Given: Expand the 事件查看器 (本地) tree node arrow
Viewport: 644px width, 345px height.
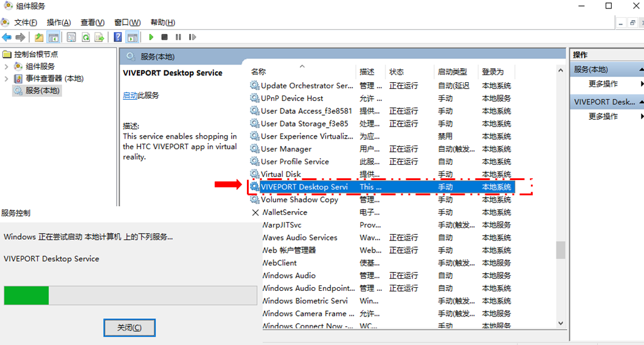Looking at the screenshot, I should (6, 78).
